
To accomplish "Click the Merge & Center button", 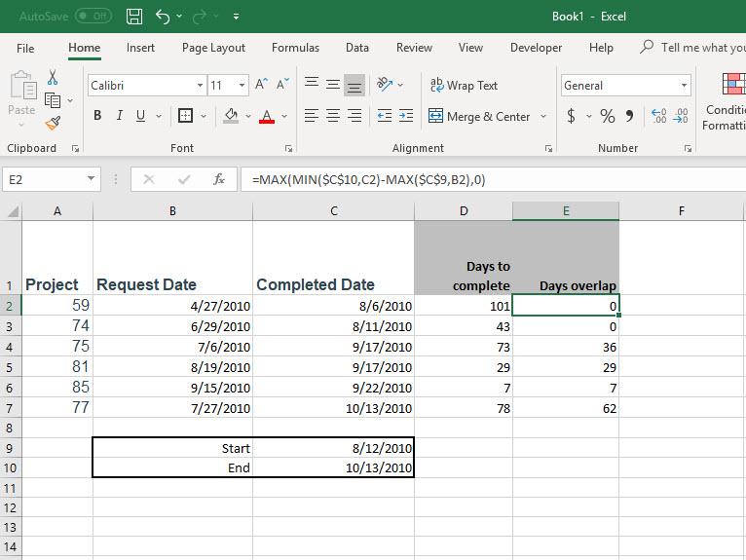I will pos(479,117).
